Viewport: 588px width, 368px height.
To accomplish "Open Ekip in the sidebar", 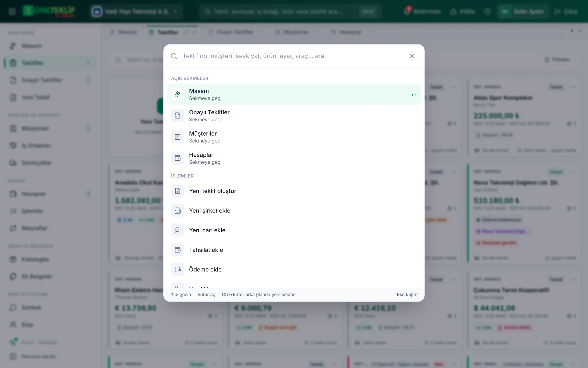I will pyautogui.click(x=50, y=325).
